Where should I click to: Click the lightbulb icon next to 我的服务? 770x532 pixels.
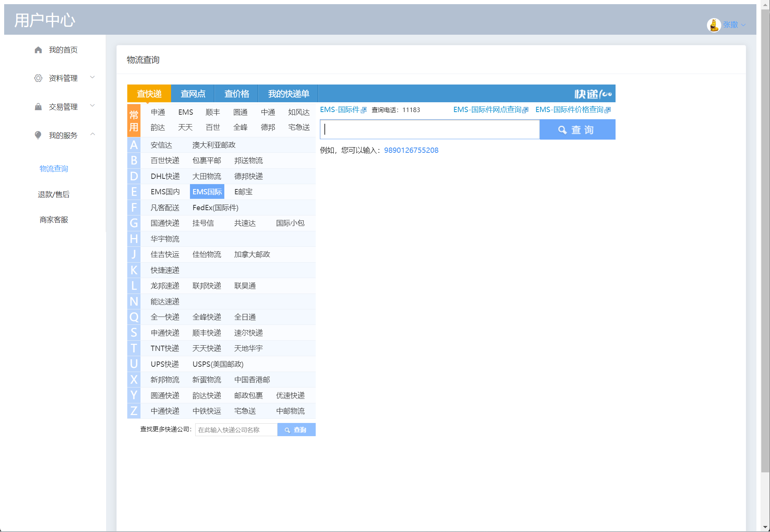coord(38,135)
